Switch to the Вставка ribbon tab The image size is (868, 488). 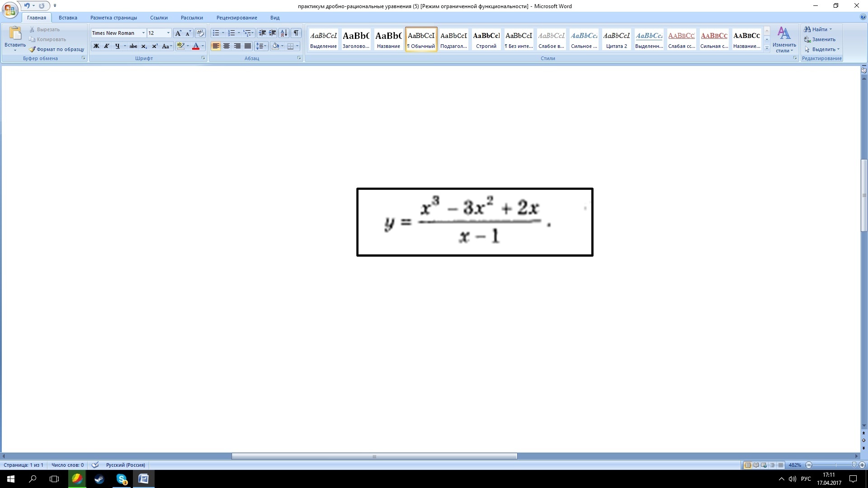tap(67, 18)
